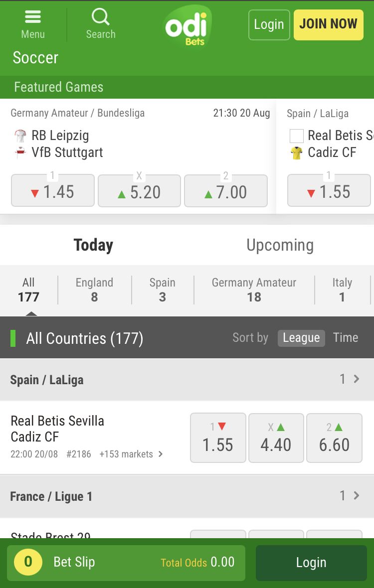
Task: Tap the yellow JOIN NOW button
Action: [328, 25]
